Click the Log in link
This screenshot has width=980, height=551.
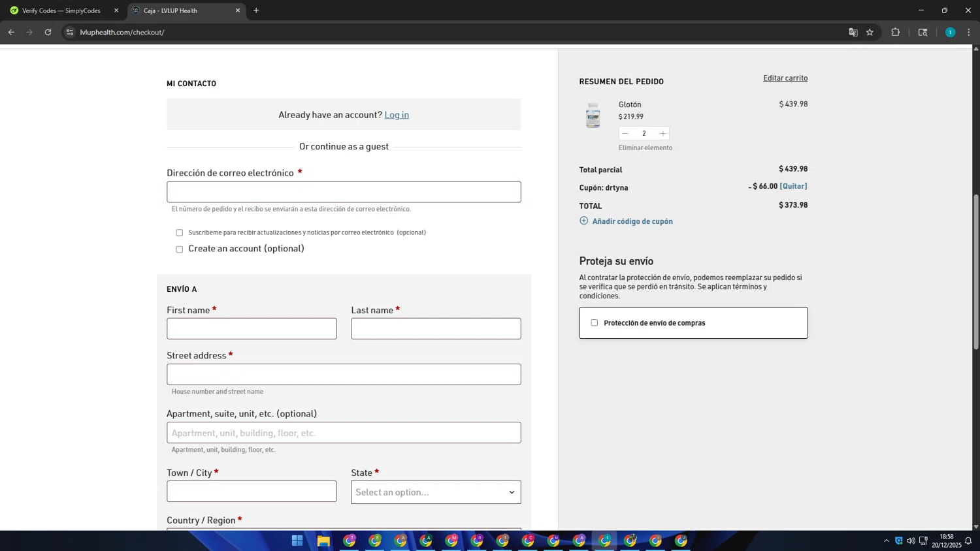tap(397, 115)
